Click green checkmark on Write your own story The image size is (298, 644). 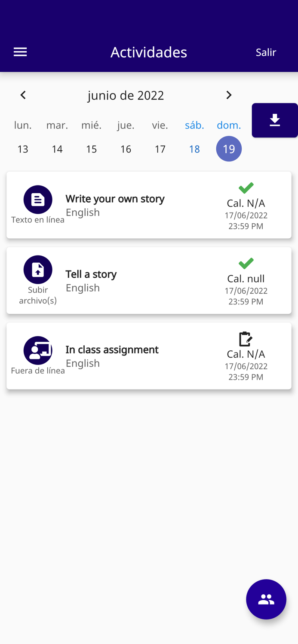click(x=246, y=188)
